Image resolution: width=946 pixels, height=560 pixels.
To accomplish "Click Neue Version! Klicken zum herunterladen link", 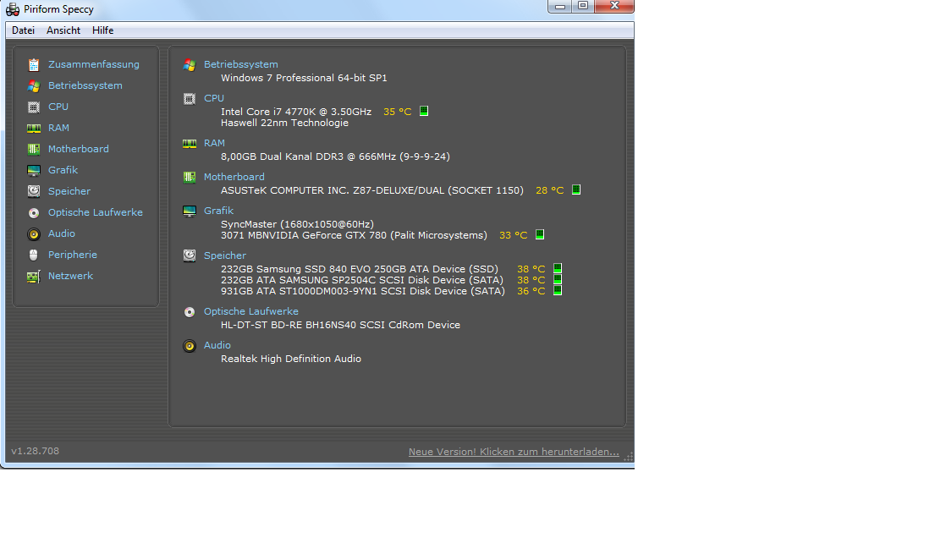I will (514, 452).
